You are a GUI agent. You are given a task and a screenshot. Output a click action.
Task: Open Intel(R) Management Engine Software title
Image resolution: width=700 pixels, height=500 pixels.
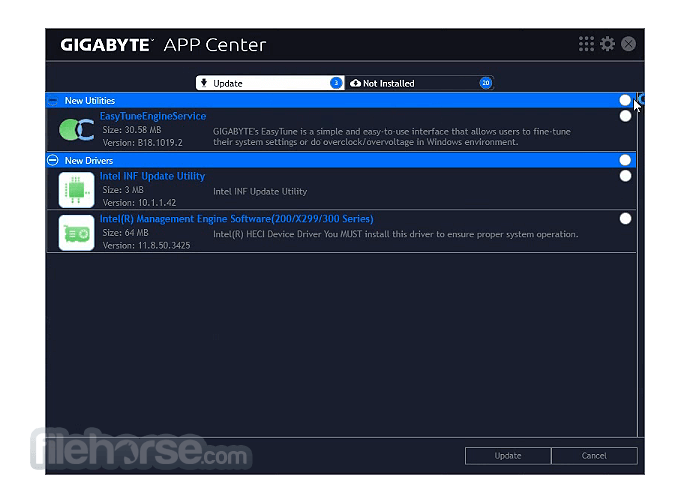(x=237, y=219)
